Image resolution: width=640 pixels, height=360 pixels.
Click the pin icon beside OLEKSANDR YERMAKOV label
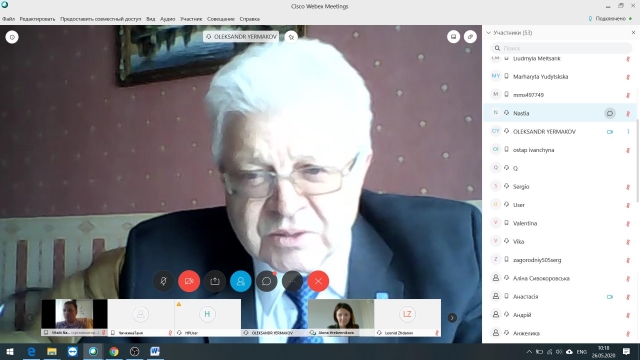coord(291,37)
